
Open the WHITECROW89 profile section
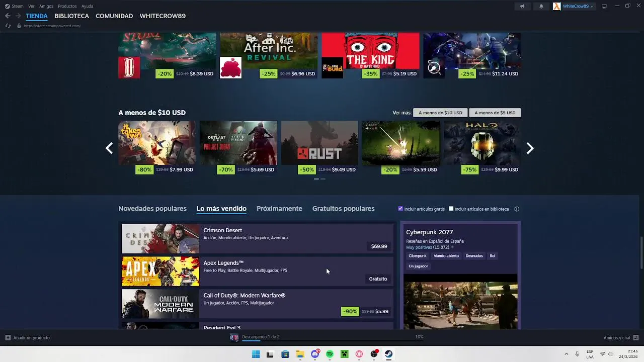pos(163,16)
